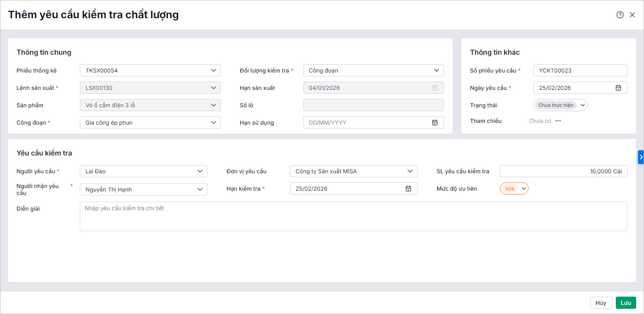The height and width of the screenshot is (314, 644).
Task: Click the Số phiếu yêu cầu field
Action: coord(580,70)
